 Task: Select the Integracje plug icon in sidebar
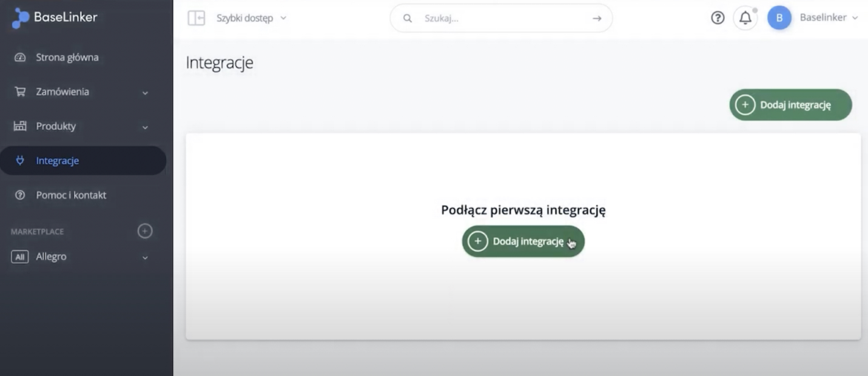pos(19,160)
